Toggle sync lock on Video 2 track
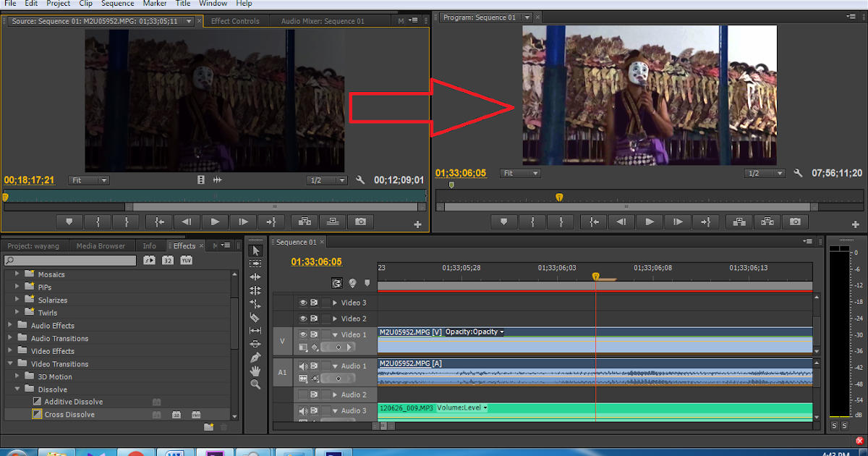The height and width of the screenshot is (456, 868). click(312, 318)
